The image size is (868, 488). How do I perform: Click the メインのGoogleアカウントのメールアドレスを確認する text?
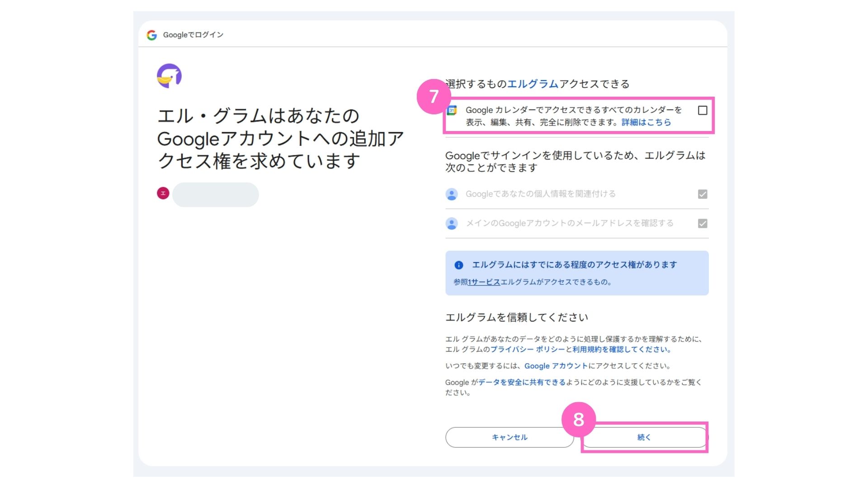(570, 223)
